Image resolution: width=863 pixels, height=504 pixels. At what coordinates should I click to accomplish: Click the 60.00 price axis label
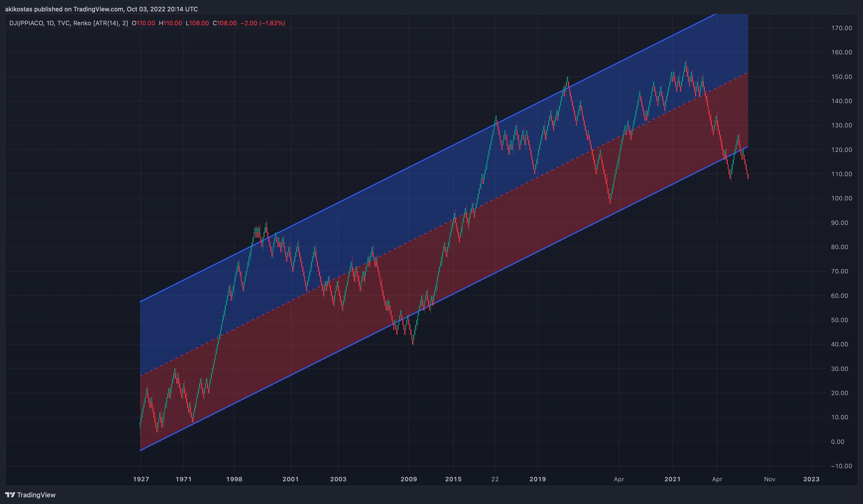[839, 296]
